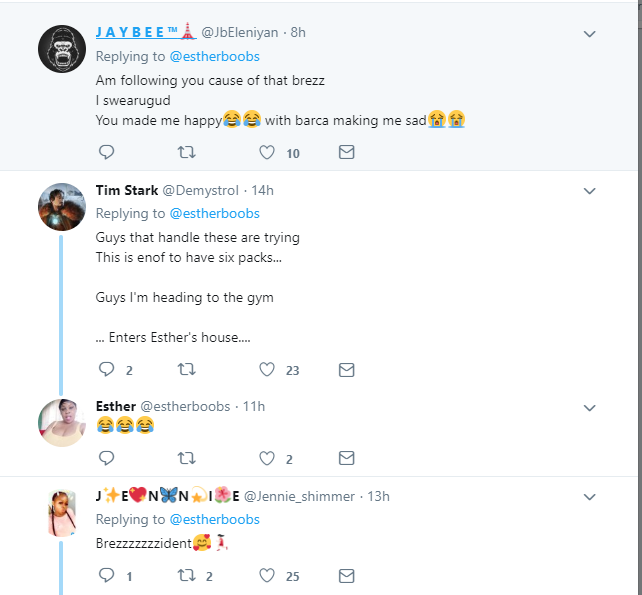The width and height of the screenshot is (642, 595).
Task: Like Jennie's Brezzzzzzzident tweet
Action: [267, 576]
